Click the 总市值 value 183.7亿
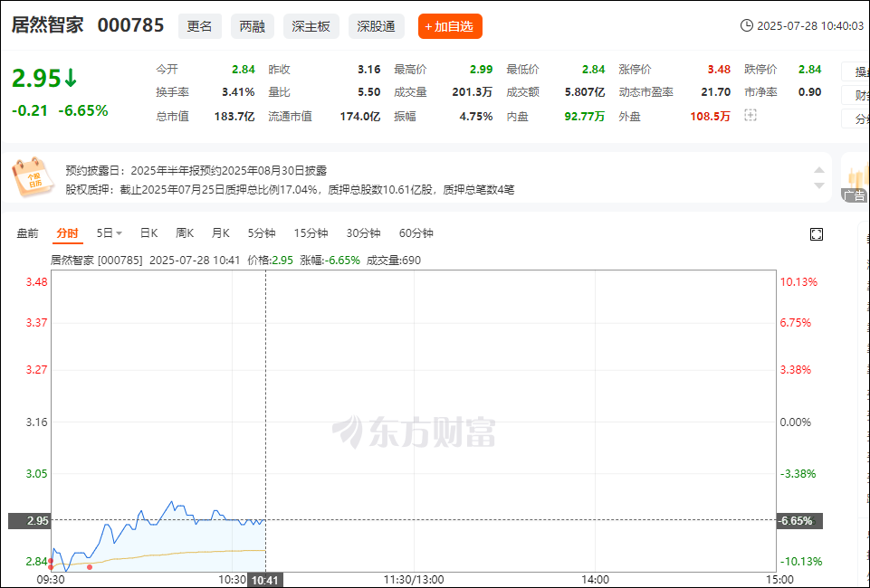The image size is (870, 588). (x=234, y=117)
